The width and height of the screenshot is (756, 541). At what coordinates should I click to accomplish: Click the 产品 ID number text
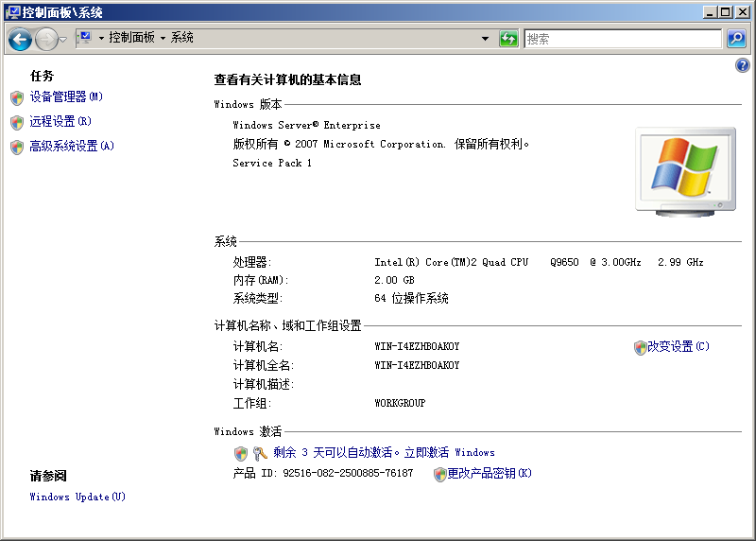coord(348,473)
